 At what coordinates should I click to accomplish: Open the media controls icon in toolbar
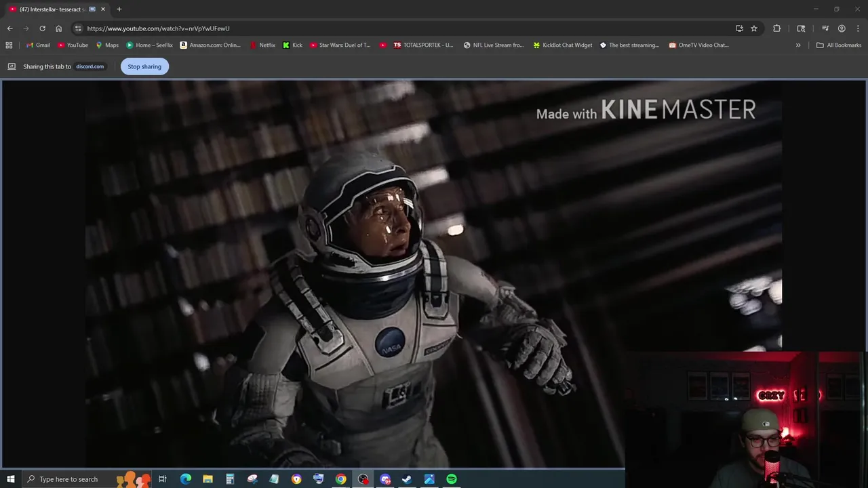pos(825,28)
